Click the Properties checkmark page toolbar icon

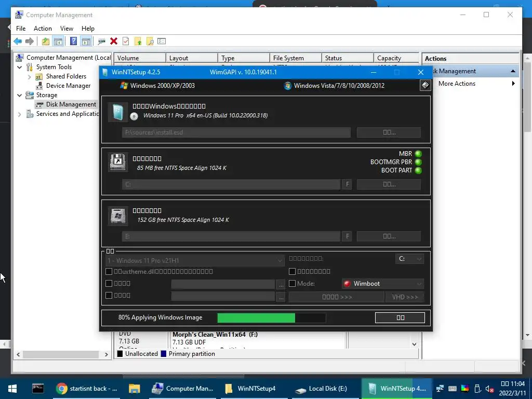(x=126, y=42)
